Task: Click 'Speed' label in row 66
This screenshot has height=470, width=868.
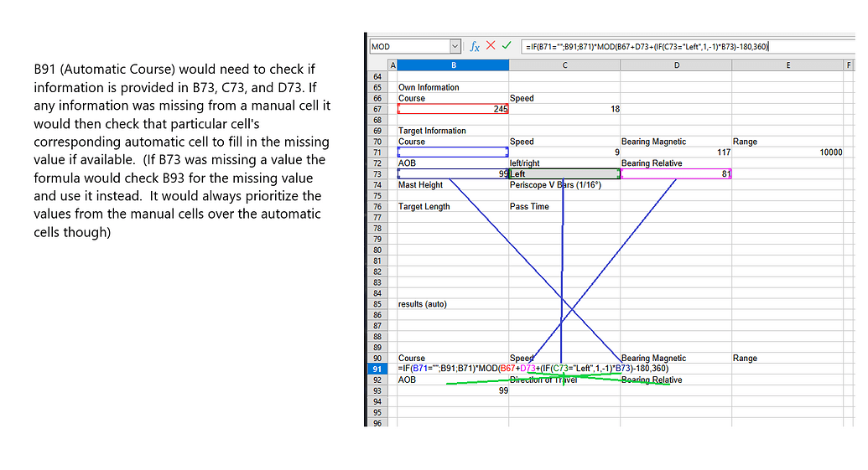Action: (x=522, y=98)
